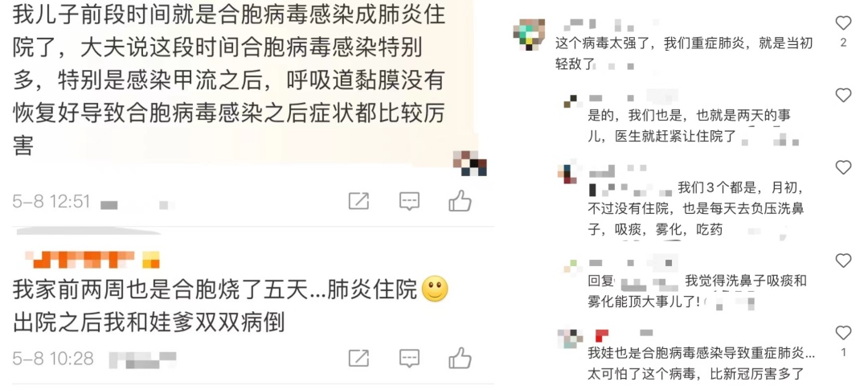Screen dimensions: 868x390
Task: Click the timestamp '5-8 10:28'
Action: click(53, 359)
